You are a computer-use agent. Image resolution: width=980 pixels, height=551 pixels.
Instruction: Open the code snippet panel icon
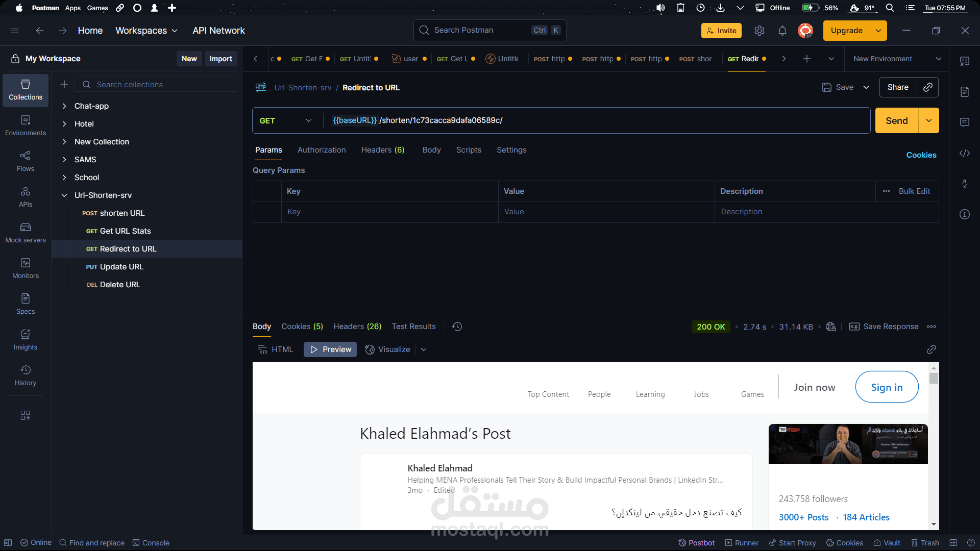[965, 153]
